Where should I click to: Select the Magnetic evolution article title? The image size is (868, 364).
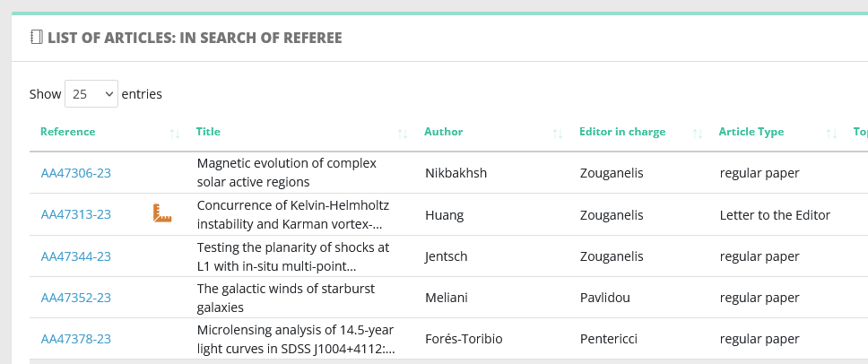(x=287, y=173)
